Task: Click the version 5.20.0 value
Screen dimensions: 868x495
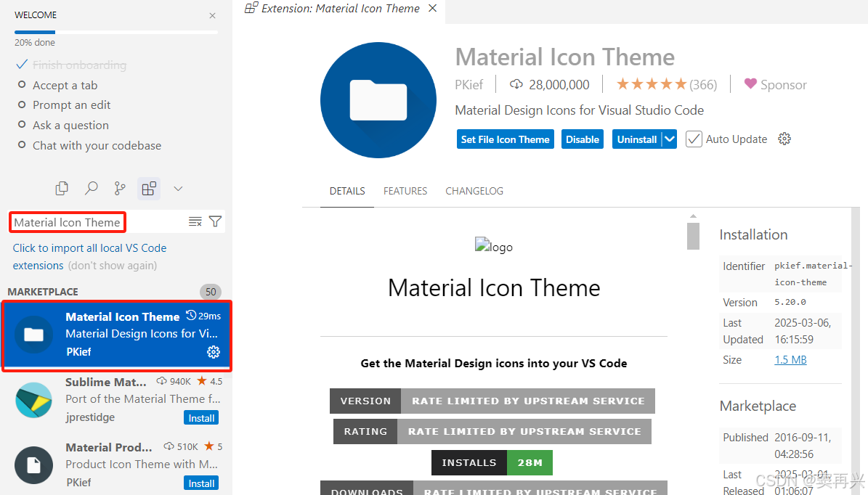Action: click(790, 303)
